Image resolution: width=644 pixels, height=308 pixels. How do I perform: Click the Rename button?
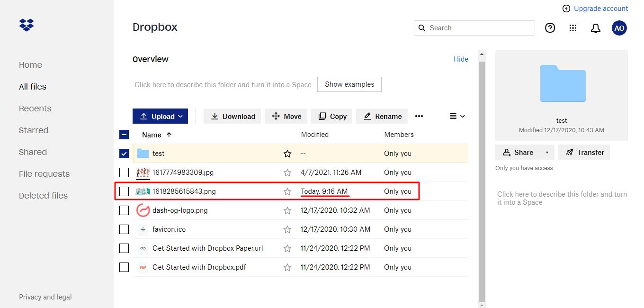click(x=382, y=116)
